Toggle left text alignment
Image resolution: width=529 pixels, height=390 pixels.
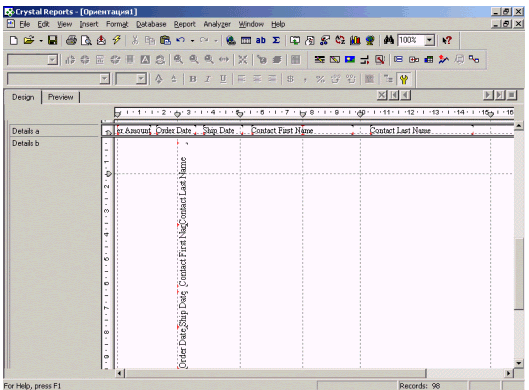coord(242,79)
